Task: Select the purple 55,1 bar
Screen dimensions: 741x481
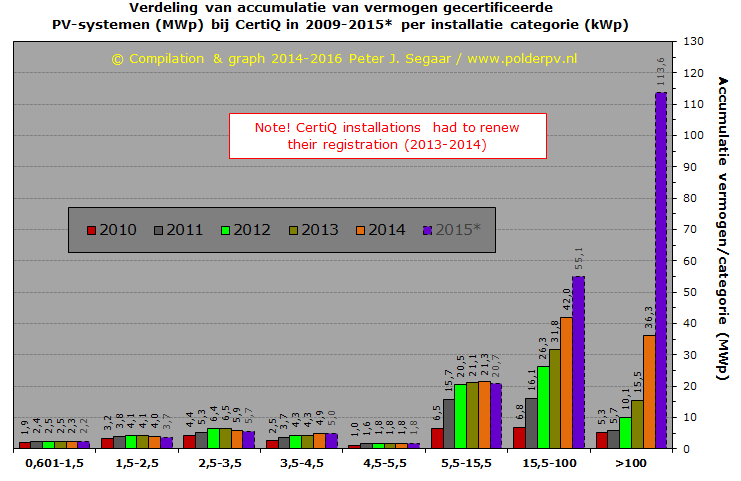Action: pos(578,362)
